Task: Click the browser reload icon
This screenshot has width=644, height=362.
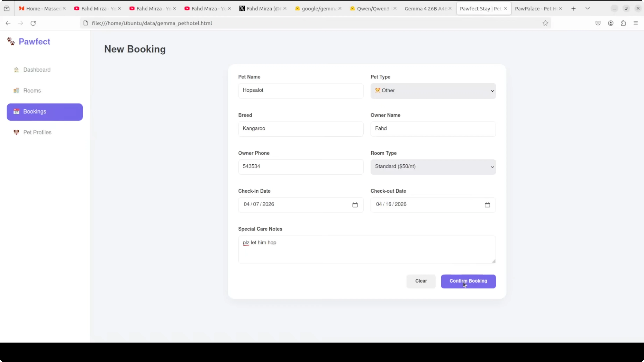Action: (x=33, y=23)
